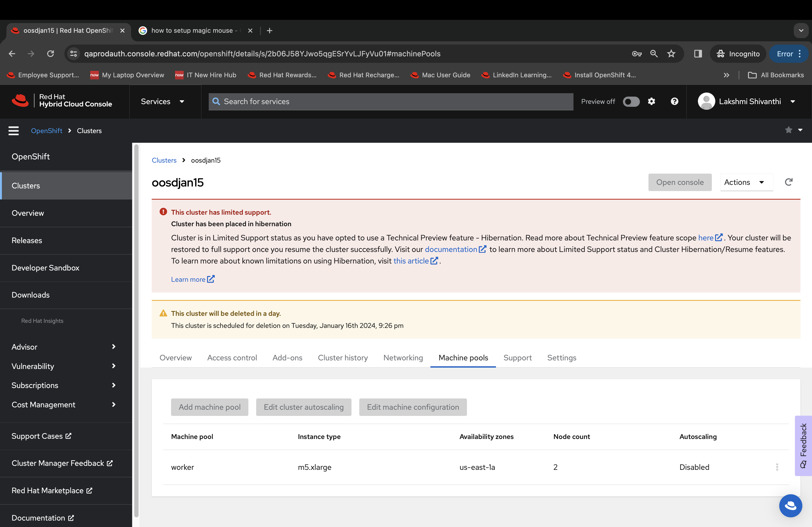Toggle the Preview off switch
The height and width of the screenshot is (527, 812).
click(x=631, y=102)
